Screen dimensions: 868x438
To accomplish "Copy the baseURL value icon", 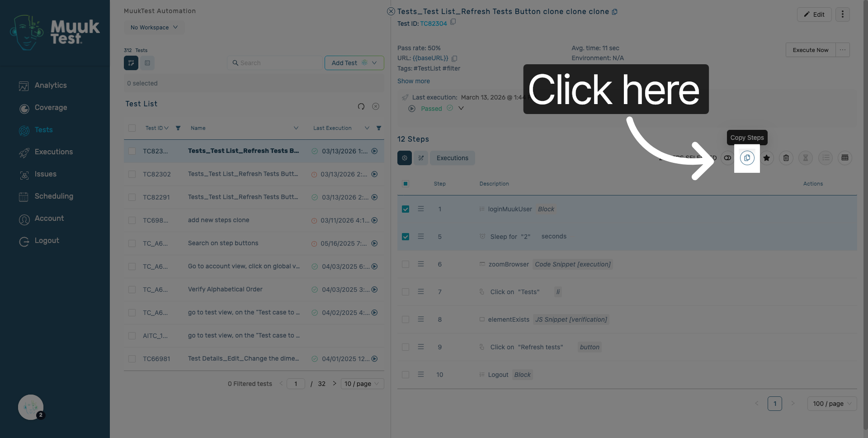I will tap(454, 58).
